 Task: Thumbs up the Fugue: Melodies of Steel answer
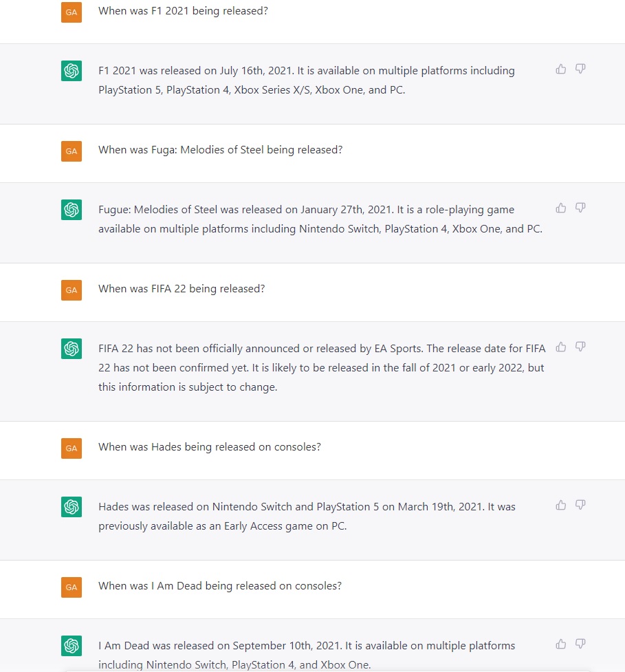pos(561,208)
